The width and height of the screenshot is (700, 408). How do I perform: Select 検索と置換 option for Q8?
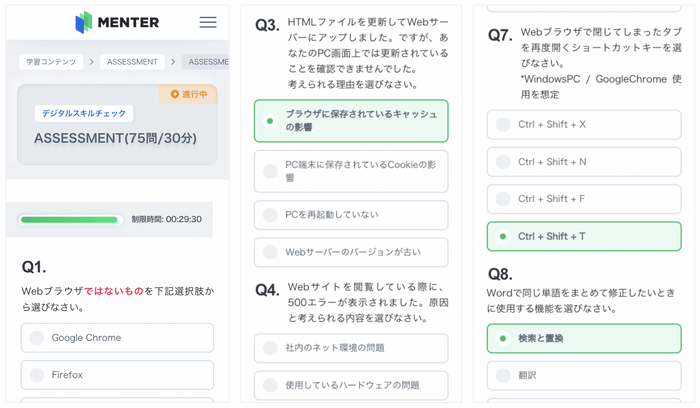(x=584, y=338)
